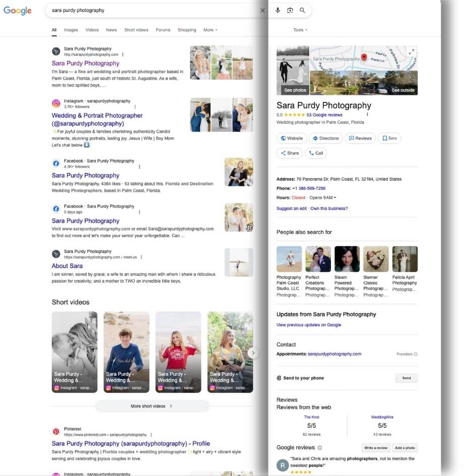The height and width of the screenshot is (476, 476).
Task: Open options menu for the Pinterest result
Action: click(151, 435)
